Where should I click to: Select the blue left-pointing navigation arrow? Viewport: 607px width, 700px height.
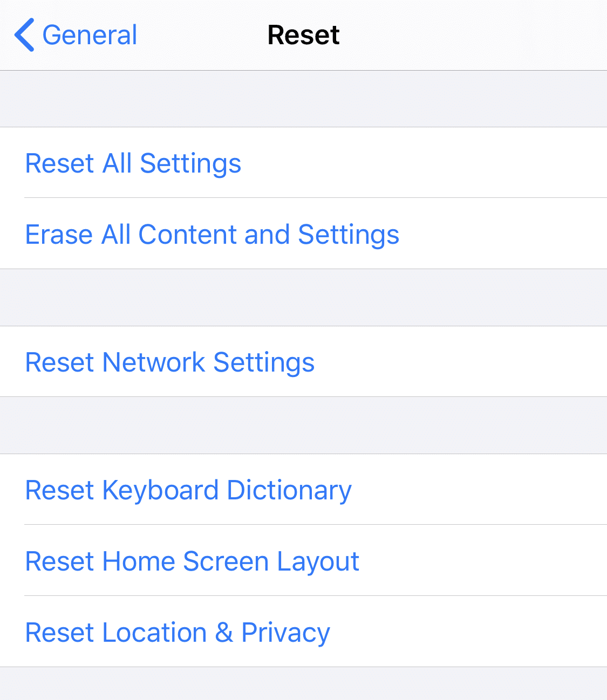click(24, 35)
